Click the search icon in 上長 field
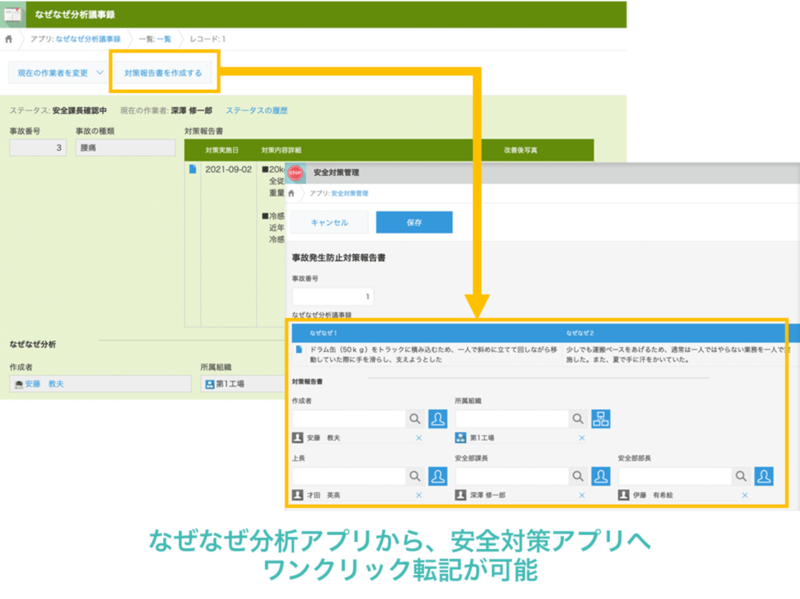 (x=415, y=476)
